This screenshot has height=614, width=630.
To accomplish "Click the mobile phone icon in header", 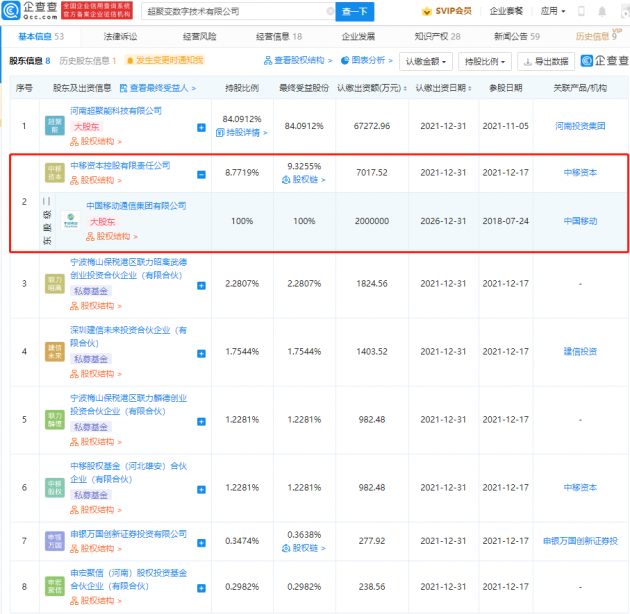I will pos(581,11).
